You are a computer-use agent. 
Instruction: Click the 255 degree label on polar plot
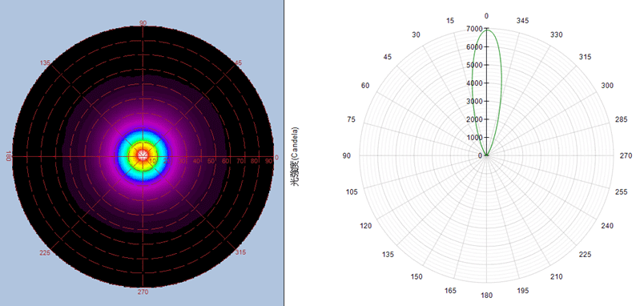[621, 191]
